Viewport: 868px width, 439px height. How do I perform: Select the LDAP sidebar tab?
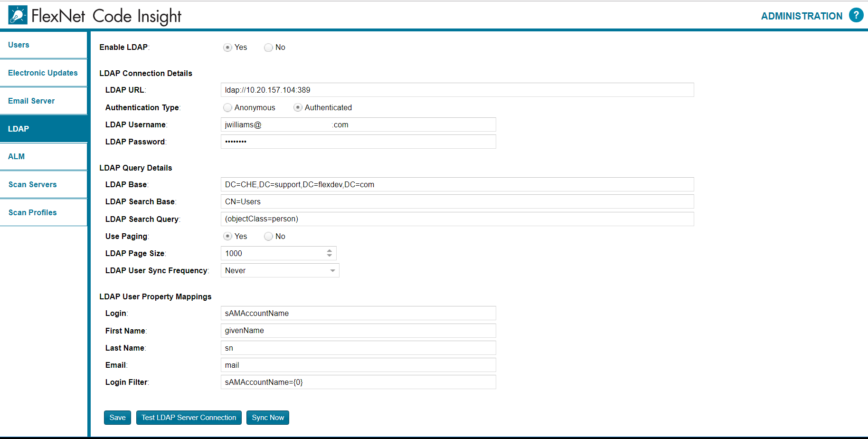coord(44,129)
